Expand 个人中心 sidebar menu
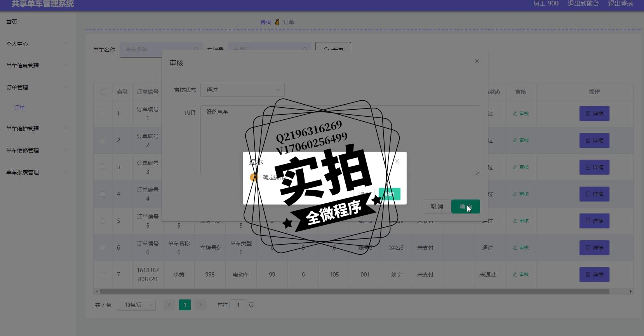644x336 pixels. pyautogui.click(x=37, y=44)
